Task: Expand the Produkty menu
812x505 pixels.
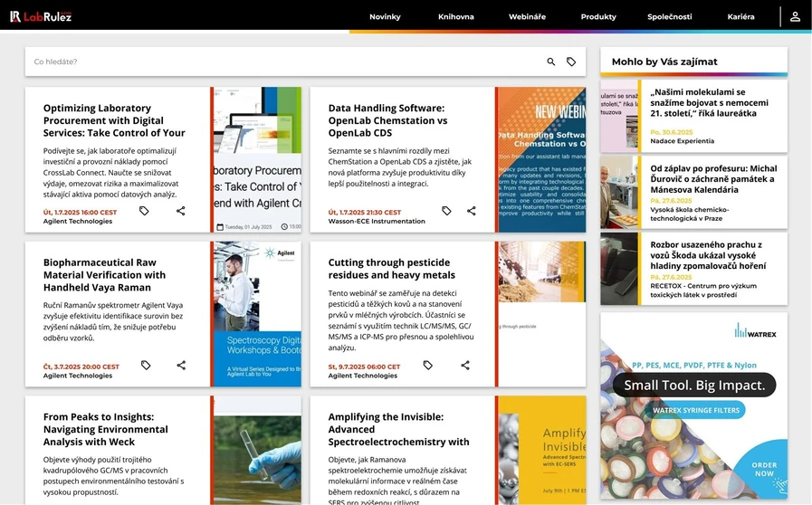Action: pyautogui.click(x=598, y=17)
